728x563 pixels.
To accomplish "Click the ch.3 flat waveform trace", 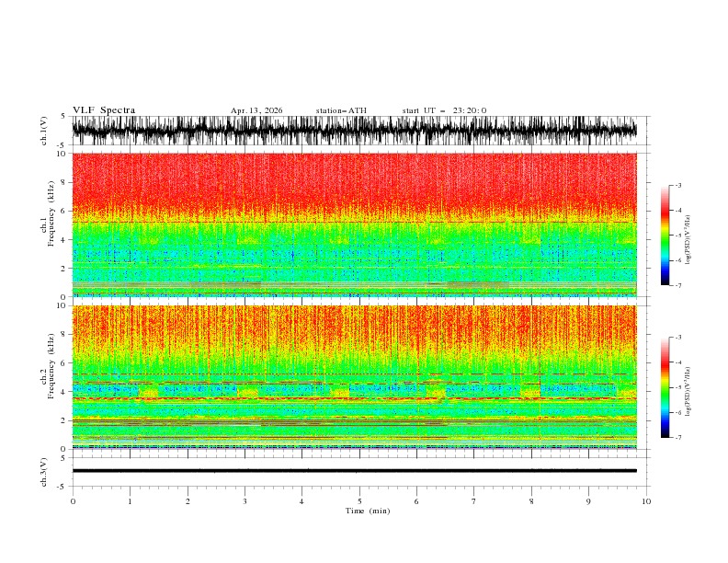I will [354, 471].
